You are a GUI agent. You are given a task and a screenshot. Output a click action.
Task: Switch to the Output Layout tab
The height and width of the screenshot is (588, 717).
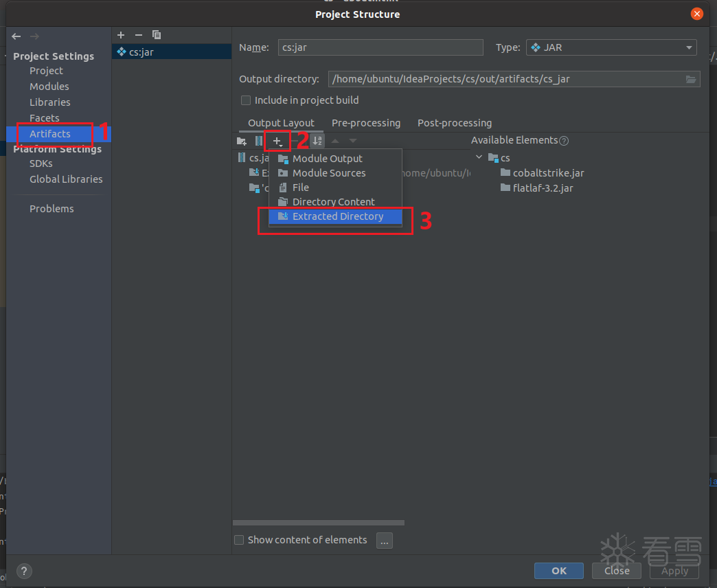281,123
